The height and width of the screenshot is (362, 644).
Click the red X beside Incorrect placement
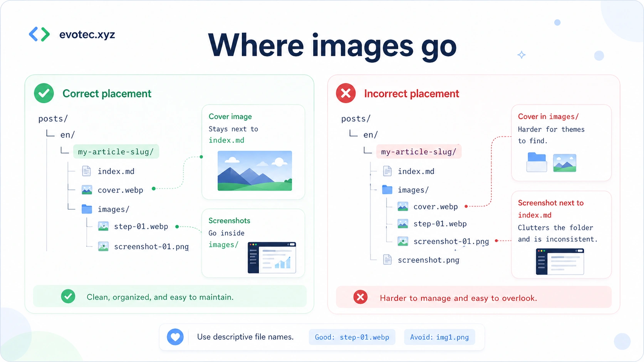coord(345,93)
